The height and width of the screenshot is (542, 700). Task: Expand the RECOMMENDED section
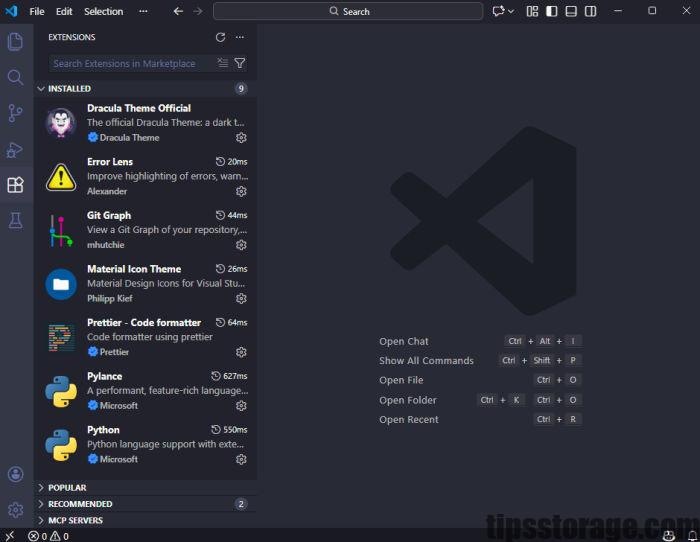pos(145,504)
